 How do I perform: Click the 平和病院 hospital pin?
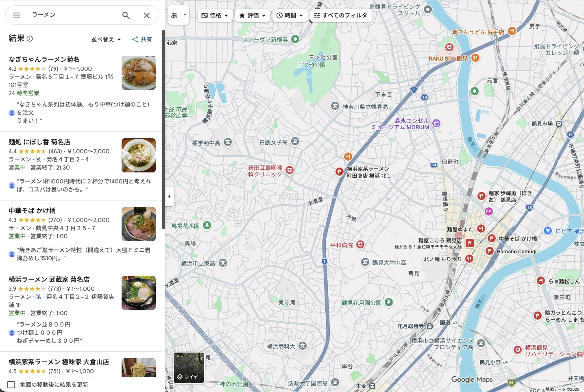(x=360, y=244)
